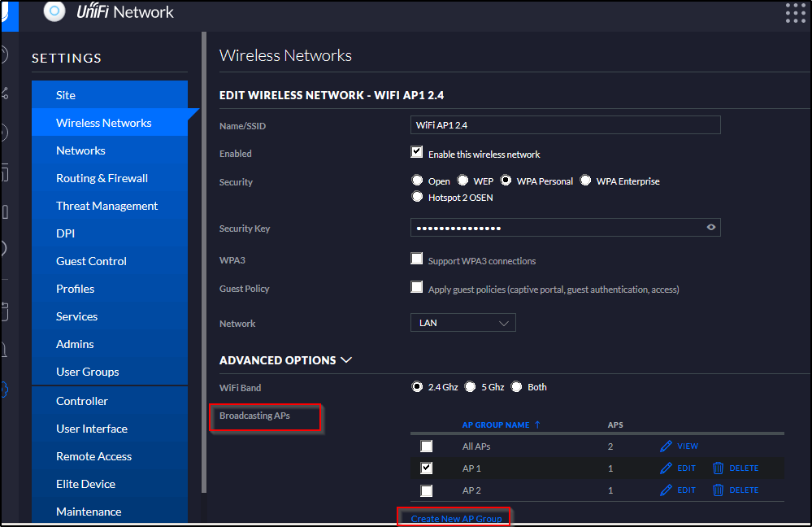Open Admins settings

[109, 344]
